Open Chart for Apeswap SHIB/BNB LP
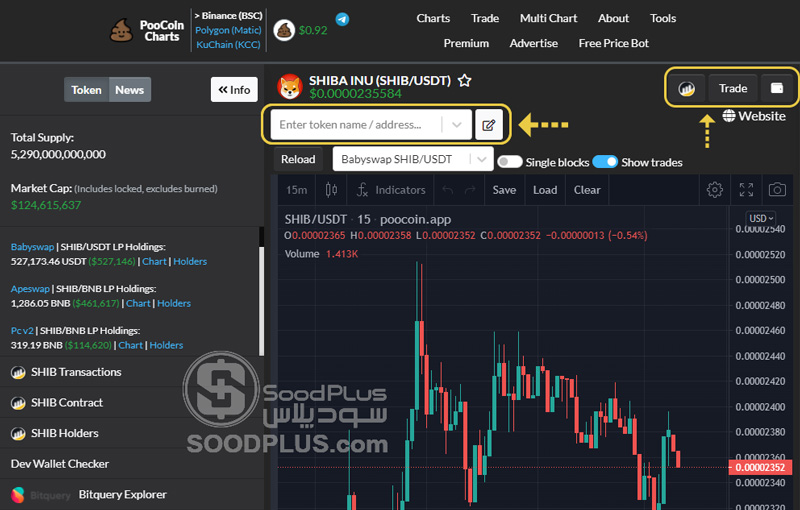Image resolution: width=800 pixels, height=510 pixels. point(138,303)
